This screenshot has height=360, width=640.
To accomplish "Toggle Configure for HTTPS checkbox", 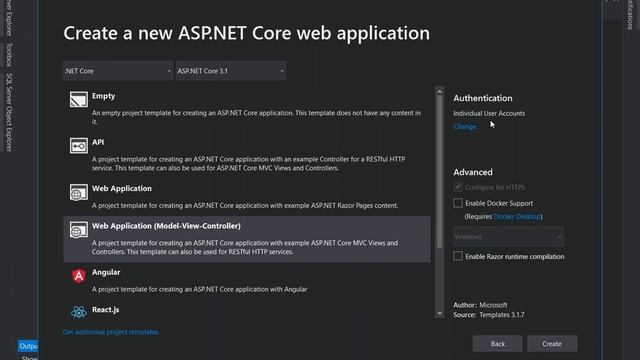I will tap(458, 187).
